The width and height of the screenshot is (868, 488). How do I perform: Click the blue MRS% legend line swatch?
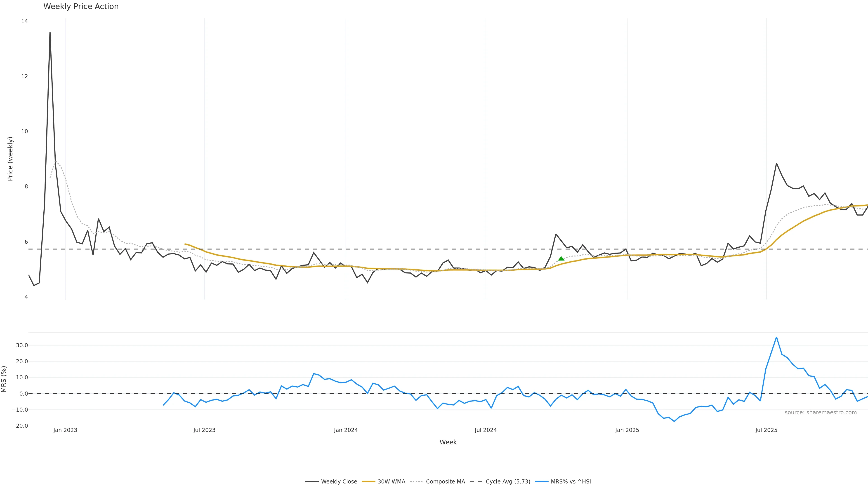542,482
